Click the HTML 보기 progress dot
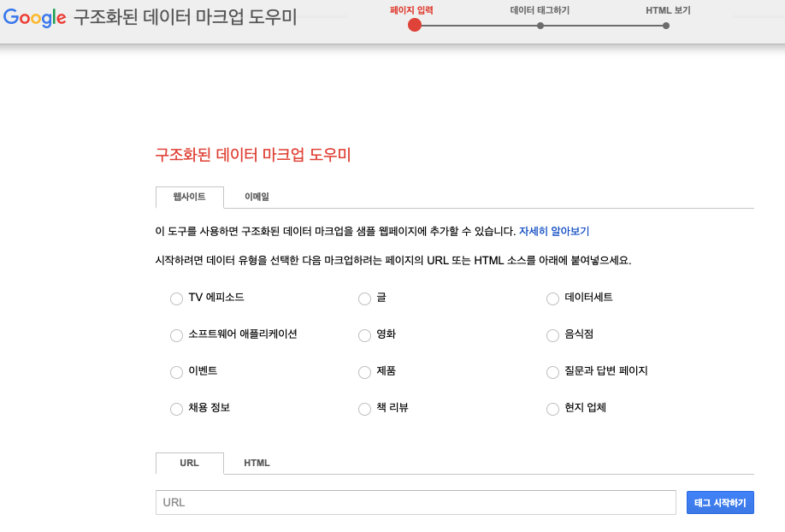Viewport: 785px width, 532px height. pyautogui.click(x=665, y=26)
